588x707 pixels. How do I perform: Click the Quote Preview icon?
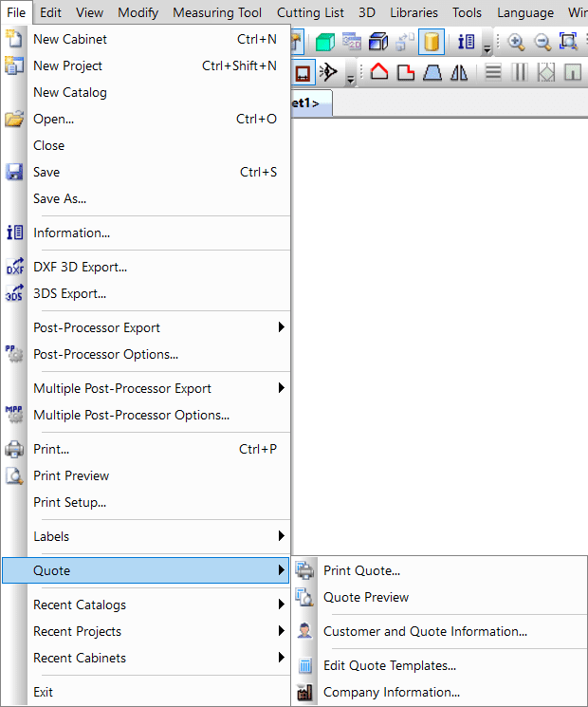305,597
